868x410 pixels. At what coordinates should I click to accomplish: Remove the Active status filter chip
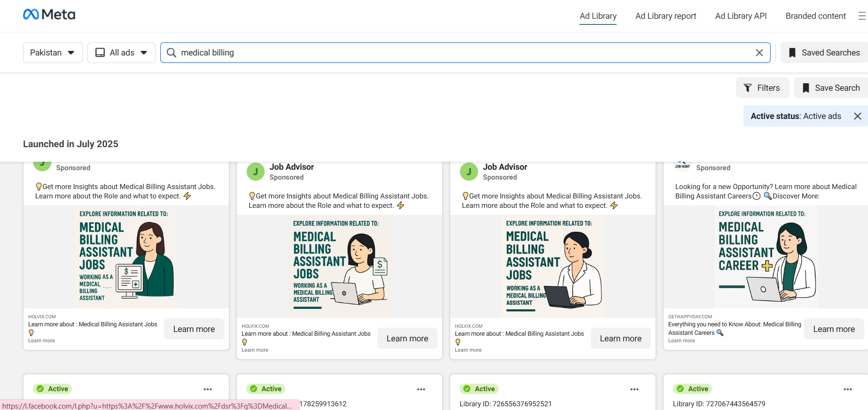(x=857, y=116)
